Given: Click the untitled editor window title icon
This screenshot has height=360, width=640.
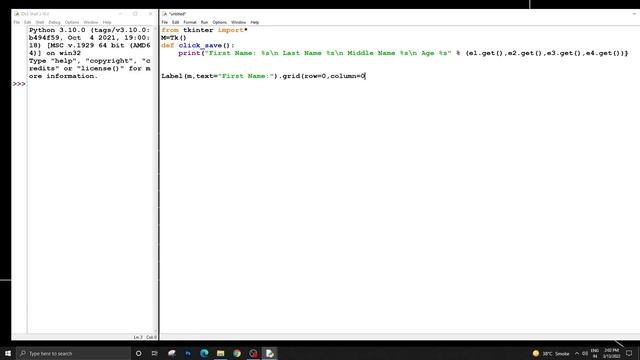Looking at the screenshot, I should 164,14.
